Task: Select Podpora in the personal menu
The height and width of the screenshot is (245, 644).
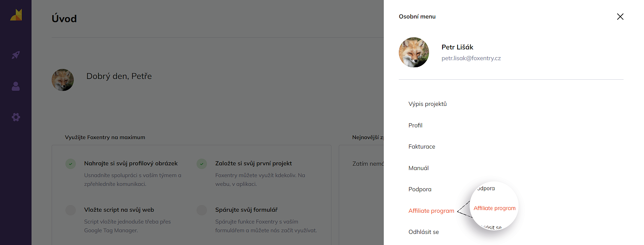Action: (x=420, y=189)
